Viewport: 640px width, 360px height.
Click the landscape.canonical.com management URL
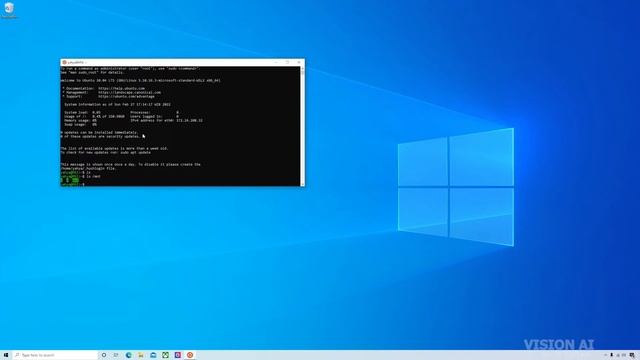pyautogui.click(x=129, y=92)
